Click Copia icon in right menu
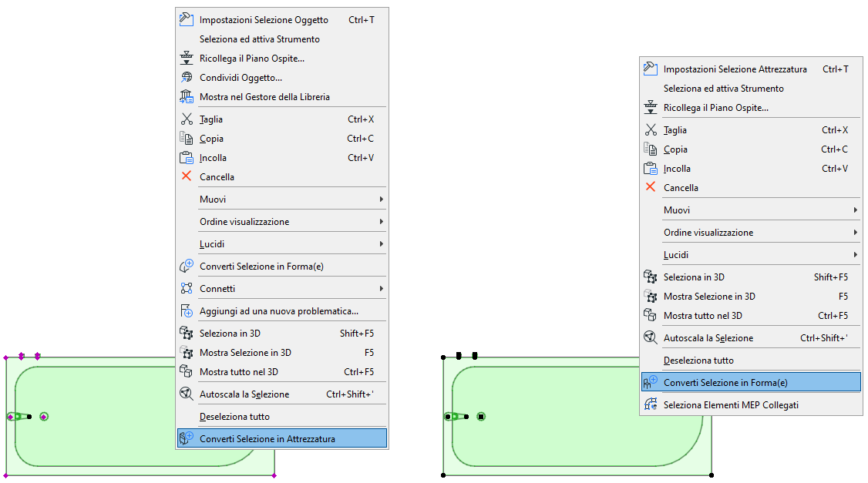This screenshot has width=868, height=483. [650, 149]
